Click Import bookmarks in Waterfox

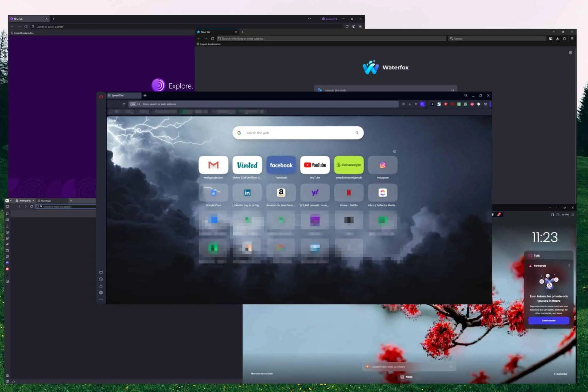pyautogui.click(x=209, y=44)
